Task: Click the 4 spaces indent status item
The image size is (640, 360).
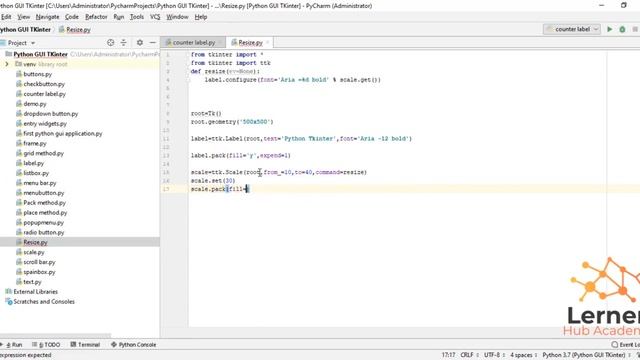Action: (523, 355)
